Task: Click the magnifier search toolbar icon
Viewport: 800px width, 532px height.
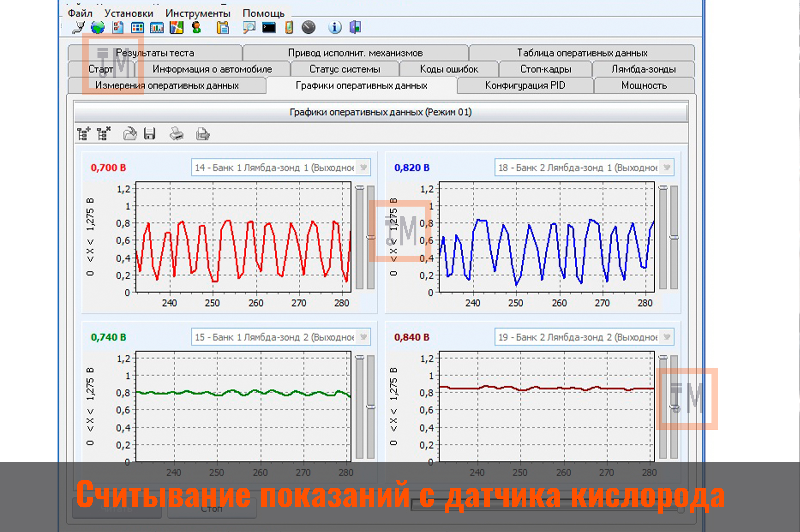Action: click(x=249, y=28)
